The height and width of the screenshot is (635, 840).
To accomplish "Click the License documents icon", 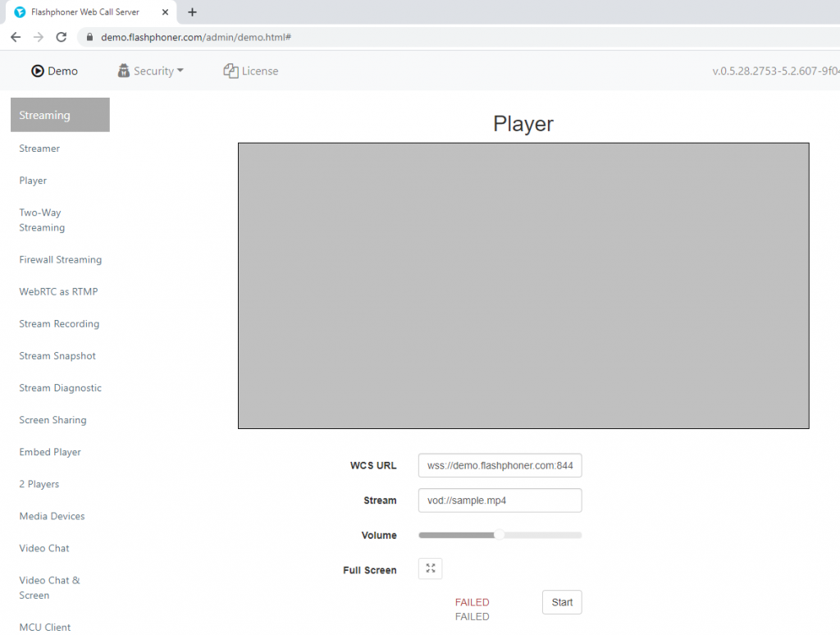I will coord(231,71).
